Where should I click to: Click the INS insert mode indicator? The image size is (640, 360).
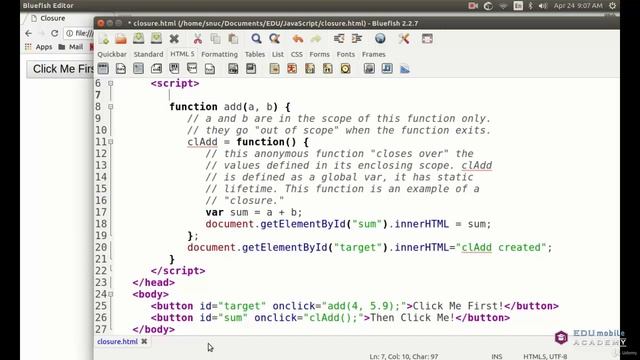coord(497,356)
